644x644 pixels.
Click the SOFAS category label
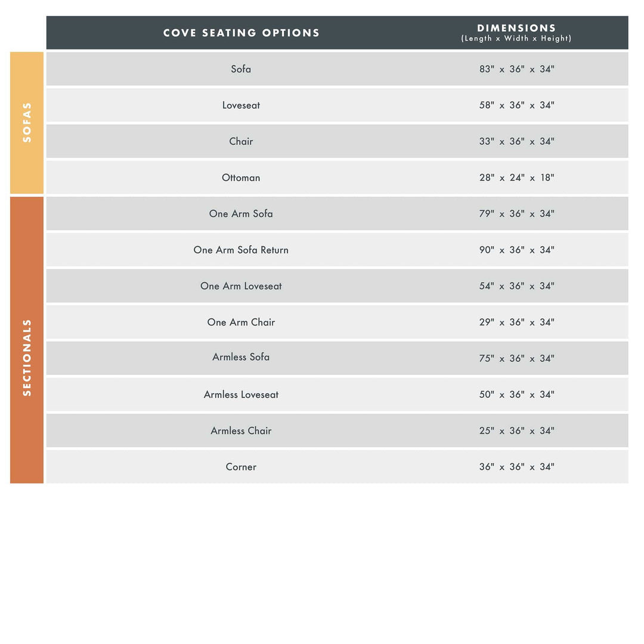(27, 122)
